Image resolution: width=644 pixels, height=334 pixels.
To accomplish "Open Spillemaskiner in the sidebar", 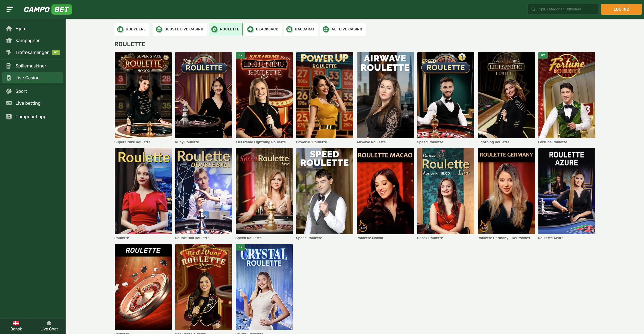I will tap(33, 66).
